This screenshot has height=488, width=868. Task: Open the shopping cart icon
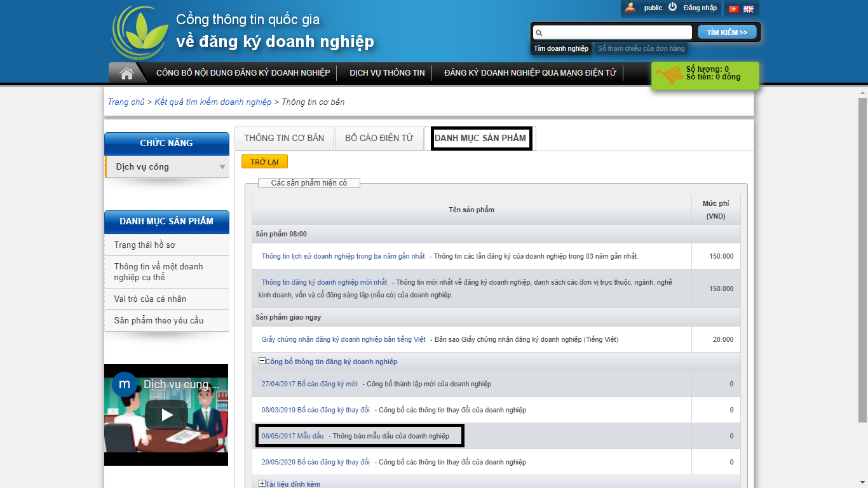tap(668, 76)
